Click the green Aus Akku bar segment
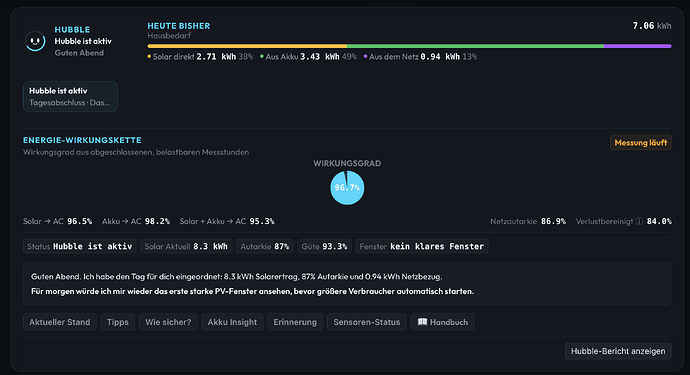 (475, 46)
